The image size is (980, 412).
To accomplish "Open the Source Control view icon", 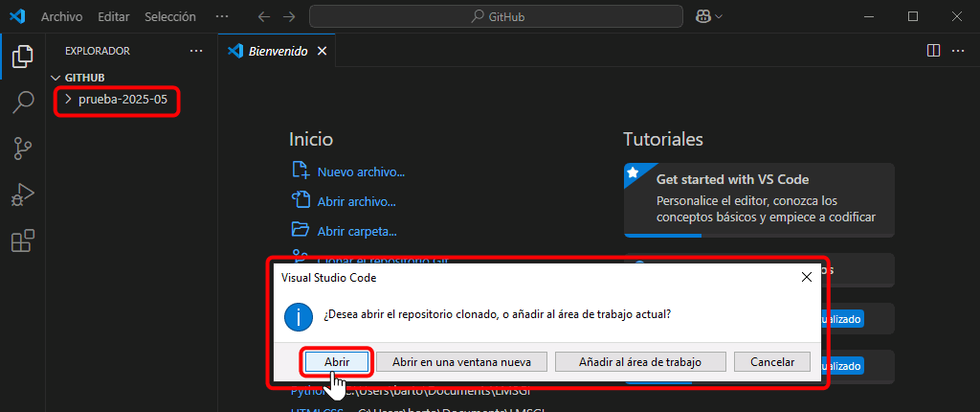I will click(23, 149).
